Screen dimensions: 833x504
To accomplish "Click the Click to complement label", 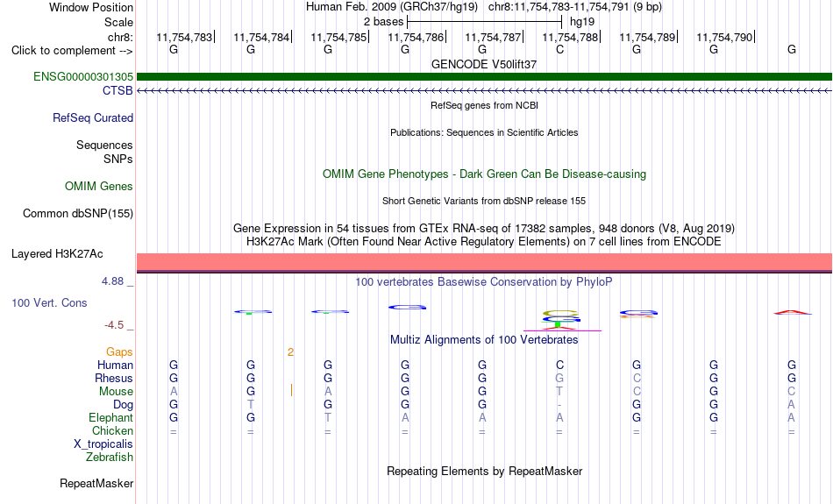I will [72, 51].
